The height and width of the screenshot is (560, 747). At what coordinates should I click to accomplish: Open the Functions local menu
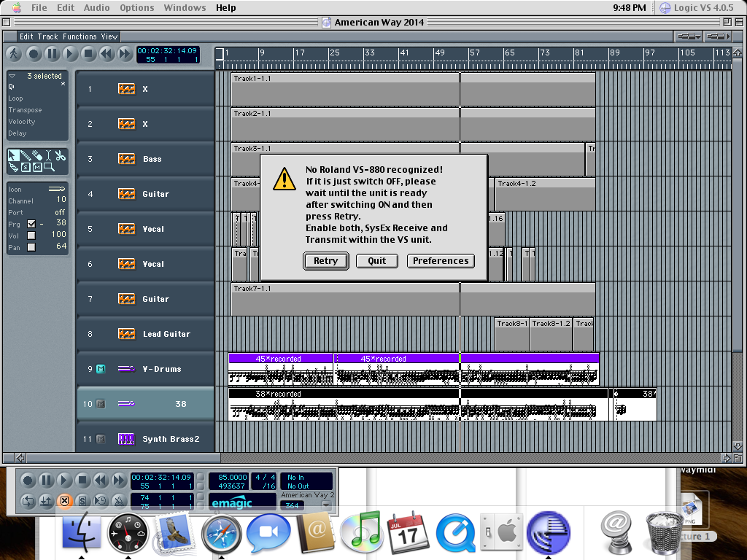[80, 36]
